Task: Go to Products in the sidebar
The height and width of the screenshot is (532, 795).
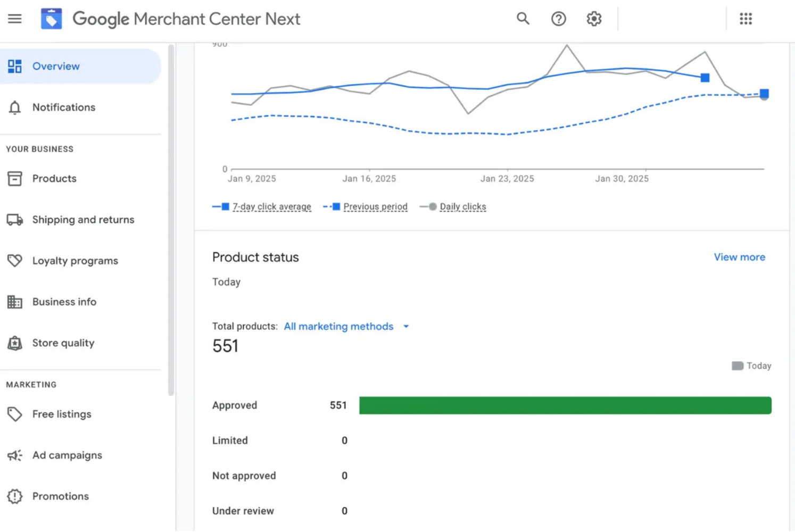Action: pyautogui.click(x=54, y=179)
